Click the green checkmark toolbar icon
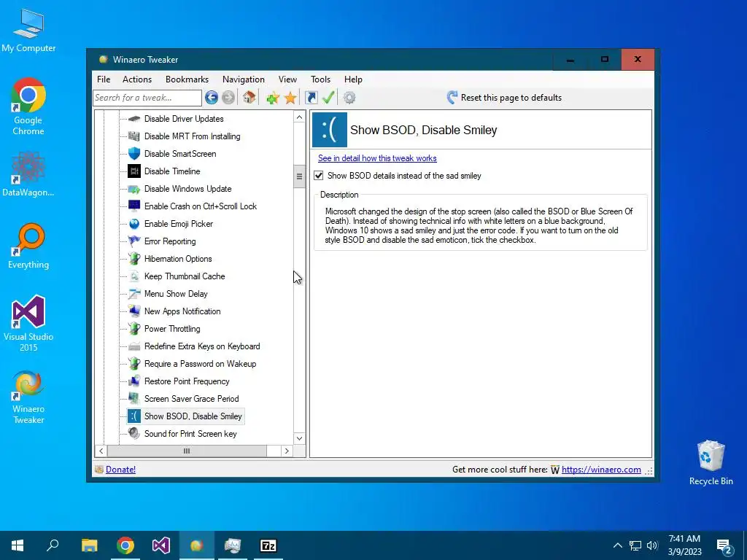Screen dimensions: 747x560 click(328, 97)
